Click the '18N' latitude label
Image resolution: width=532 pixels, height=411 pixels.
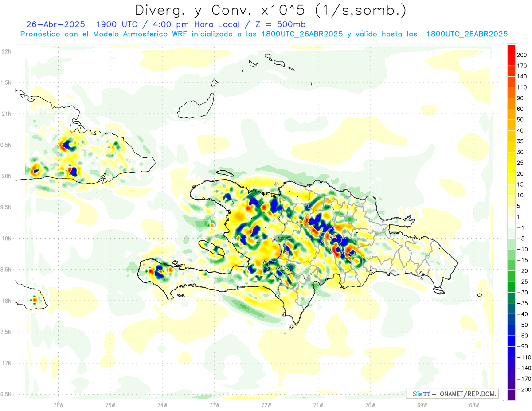pos(6,301)
